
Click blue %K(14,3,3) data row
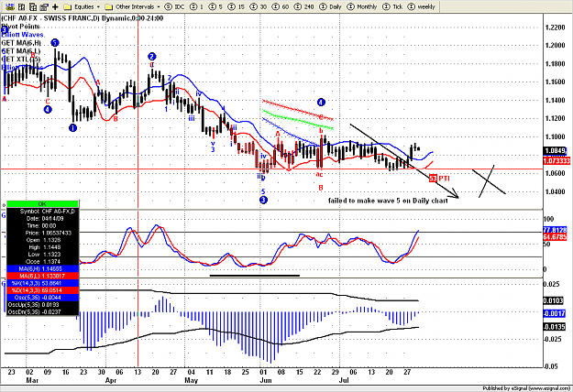pos(43,283)
